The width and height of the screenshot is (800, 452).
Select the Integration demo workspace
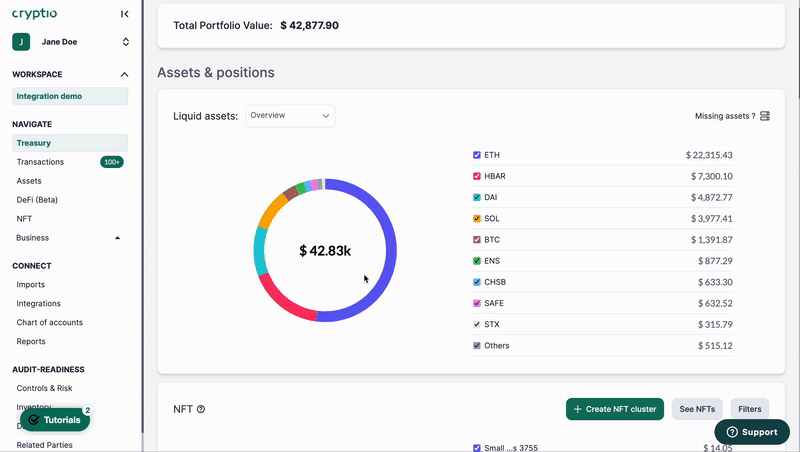coord(70,96)
